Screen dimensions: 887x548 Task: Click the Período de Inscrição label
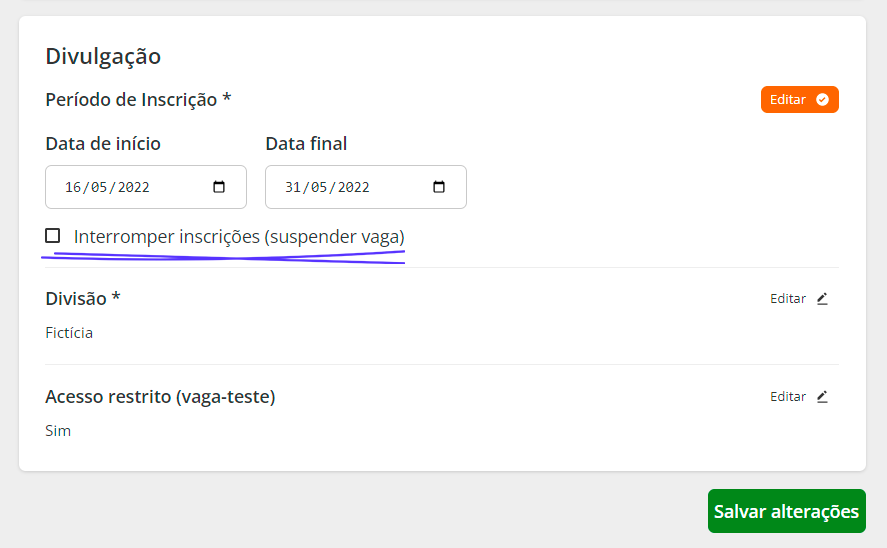(x=138, y=100)
